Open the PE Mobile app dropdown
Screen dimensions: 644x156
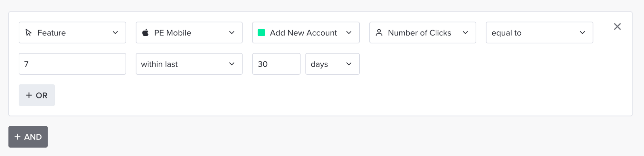click(x=189, y=32)
